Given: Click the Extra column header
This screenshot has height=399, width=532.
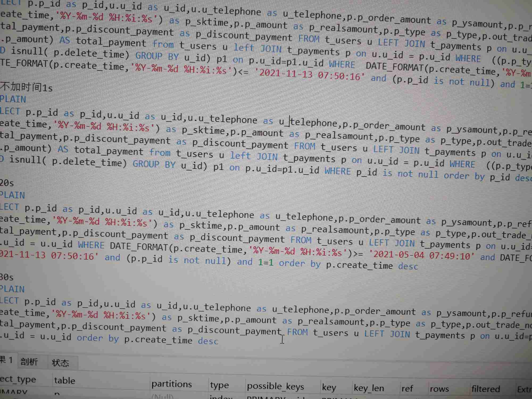Looking at the screenshot, I should pos(524,390).
